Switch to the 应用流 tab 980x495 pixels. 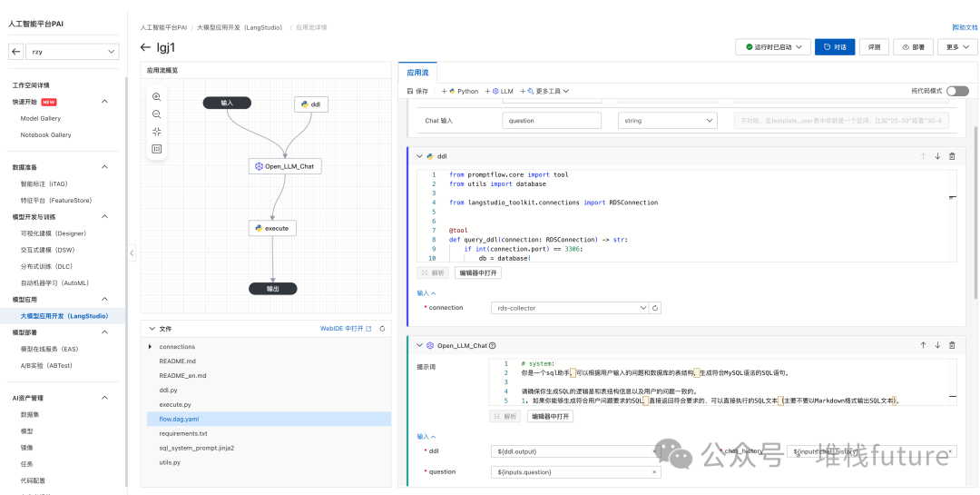(417, 73)
